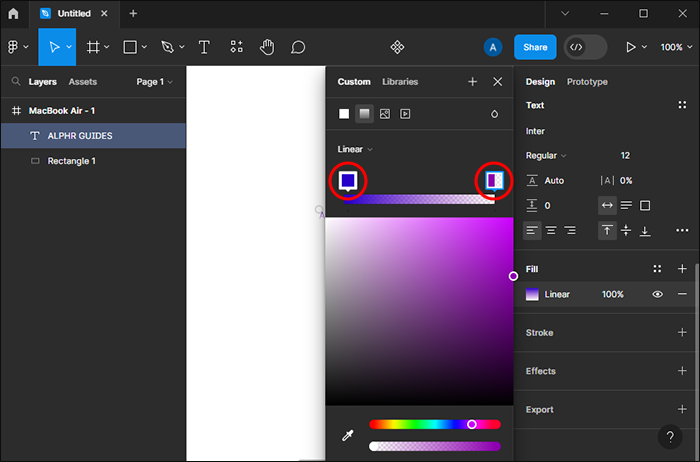700x462 pixels.
Task: Open the Resources tool
Action: [236, 47]
